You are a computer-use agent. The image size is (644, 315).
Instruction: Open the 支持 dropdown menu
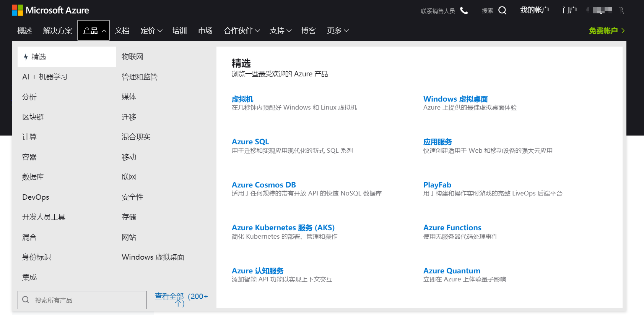[x=280, y=31]
